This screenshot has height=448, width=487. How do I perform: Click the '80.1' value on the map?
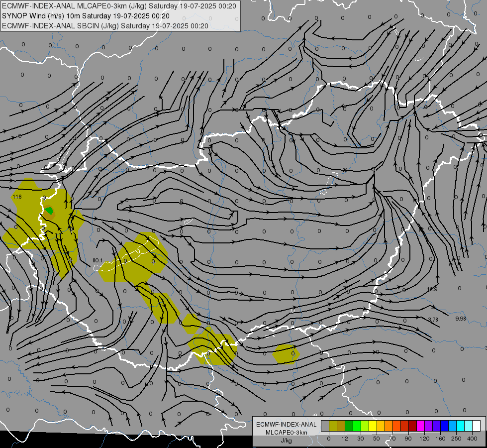[x=97, y=260]
